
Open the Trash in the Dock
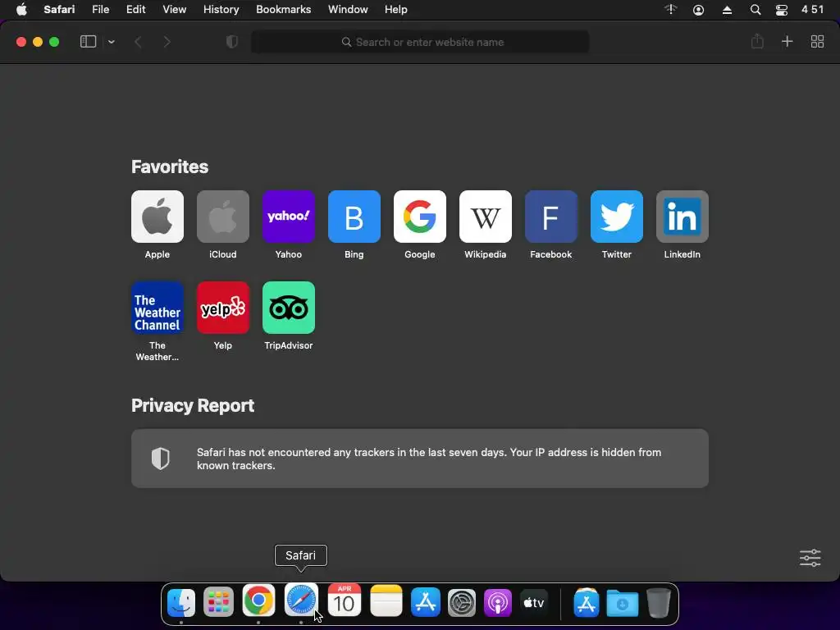659,603
